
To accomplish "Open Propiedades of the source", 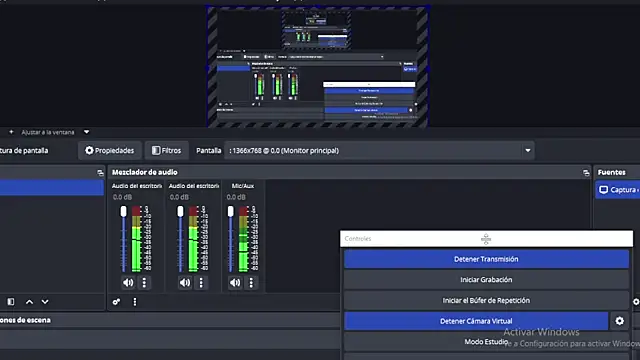I will point(109,151).
